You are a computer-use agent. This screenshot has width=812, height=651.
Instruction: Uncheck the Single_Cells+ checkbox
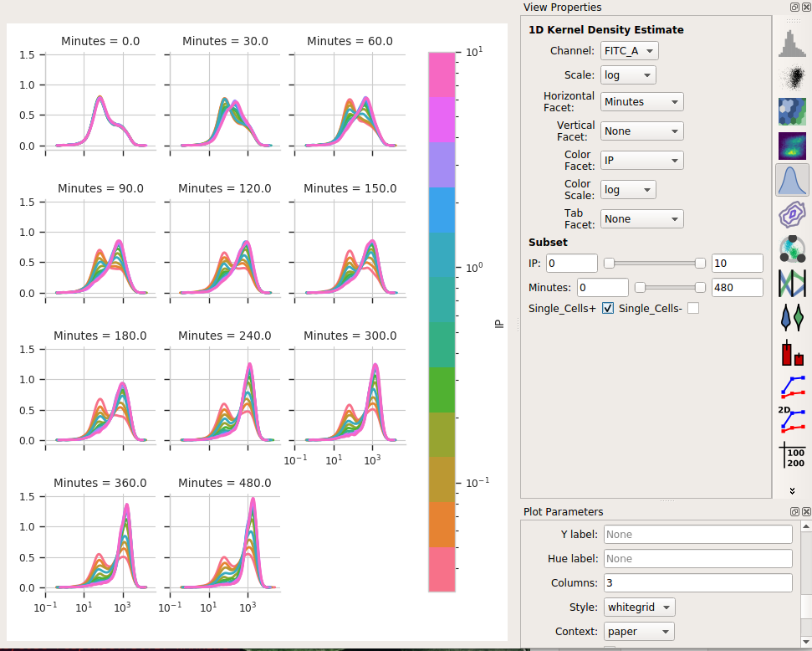(x=608, y=309)
